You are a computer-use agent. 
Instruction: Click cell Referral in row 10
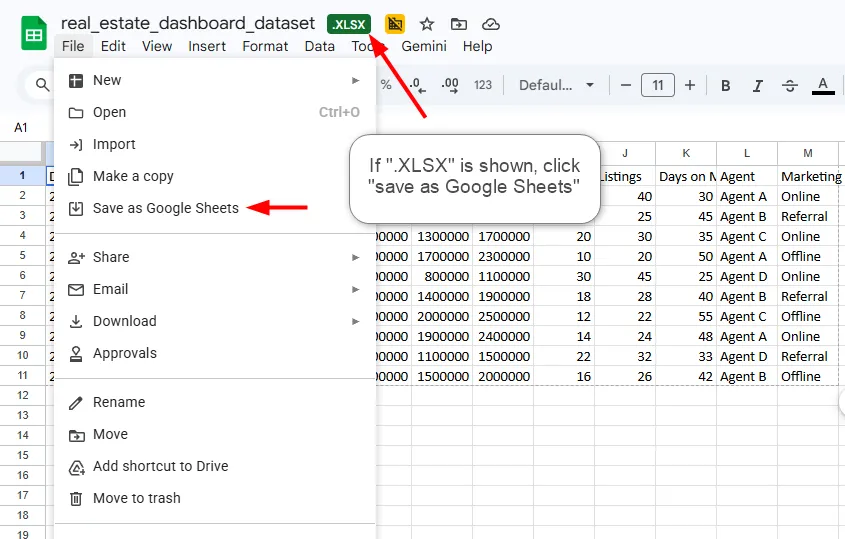click(x=808, y=356)
